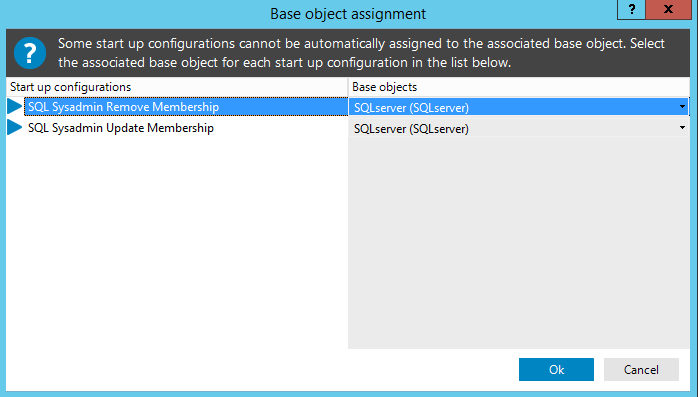This screenshot has width=700, height=397.
Task: Click the arrow icon beside Remove Membership
Action: 15,106
